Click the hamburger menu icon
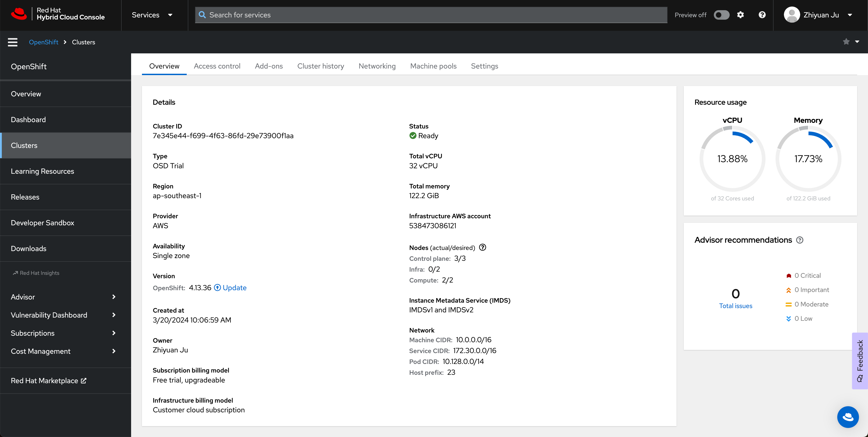This screenshot has width=868, height=437. 12,42
